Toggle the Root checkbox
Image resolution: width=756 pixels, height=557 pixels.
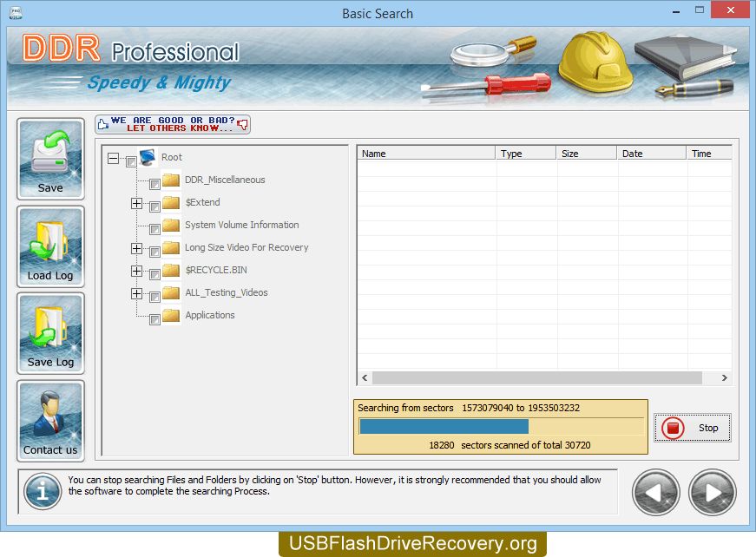tap(131, 161)
